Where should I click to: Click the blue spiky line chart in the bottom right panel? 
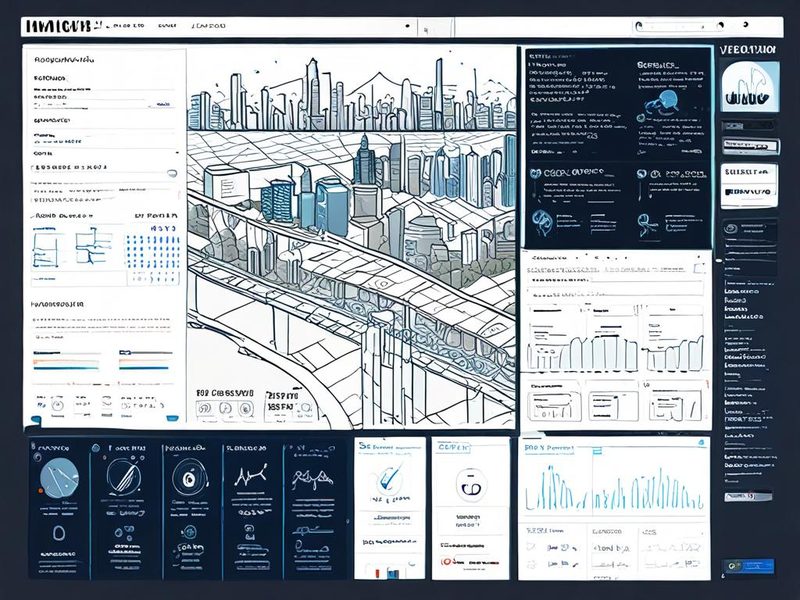click(x=615, y=488)
